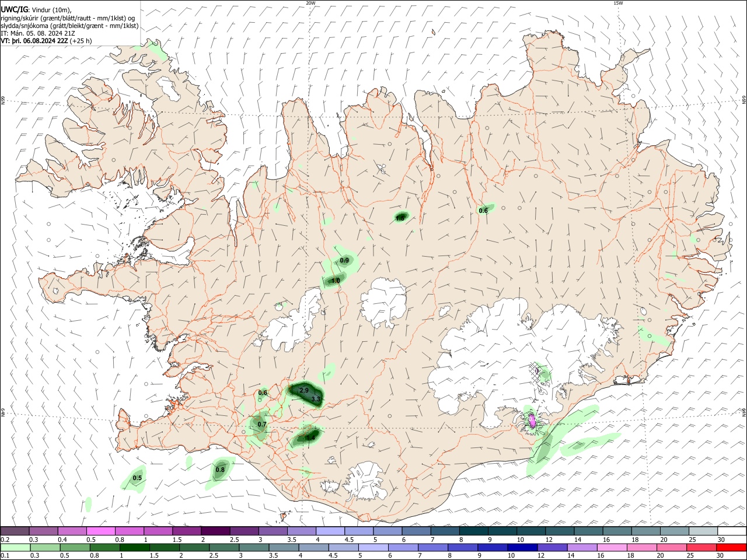Click the 0.9 precipitation label

[344, 261]
